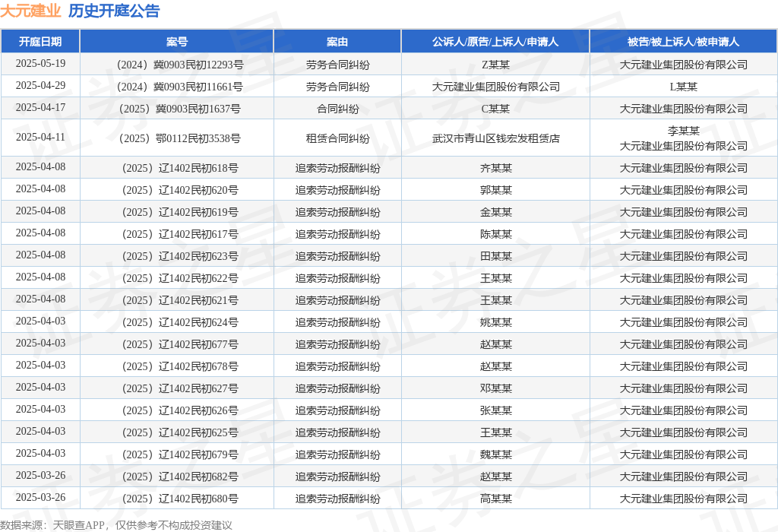Click case number (2025)辽1402民初679号
Viewport: 778px width, 532px height.
tap(180, 454)
